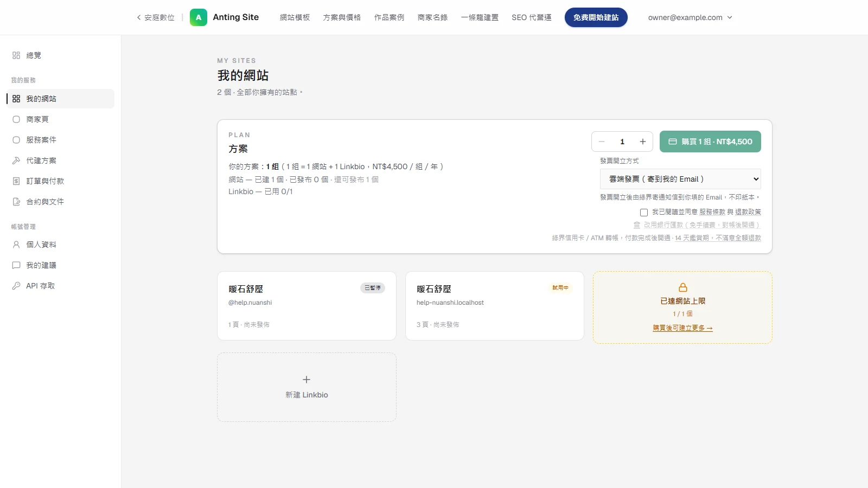
Task: Open SEO 代營運 in the top navigation
Action: pyautogui.click(x=532, y=17)
